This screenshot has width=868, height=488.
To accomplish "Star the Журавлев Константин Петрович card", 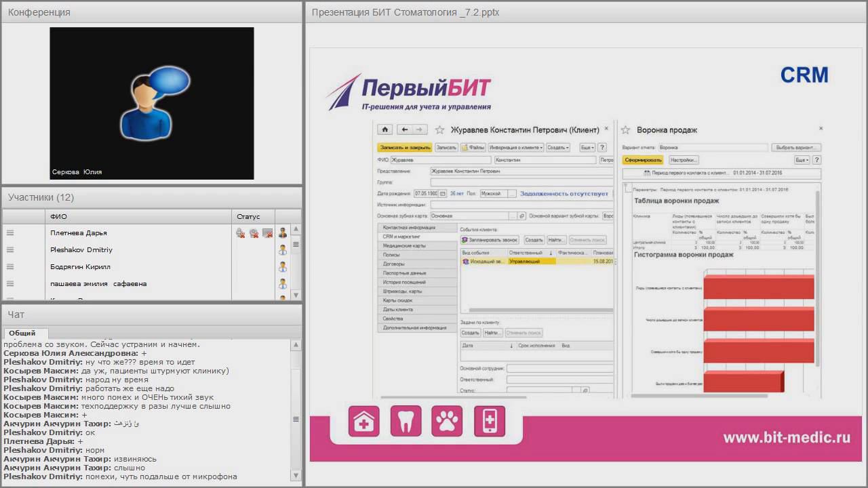I will pyautogui.click(x=439, y=129).
